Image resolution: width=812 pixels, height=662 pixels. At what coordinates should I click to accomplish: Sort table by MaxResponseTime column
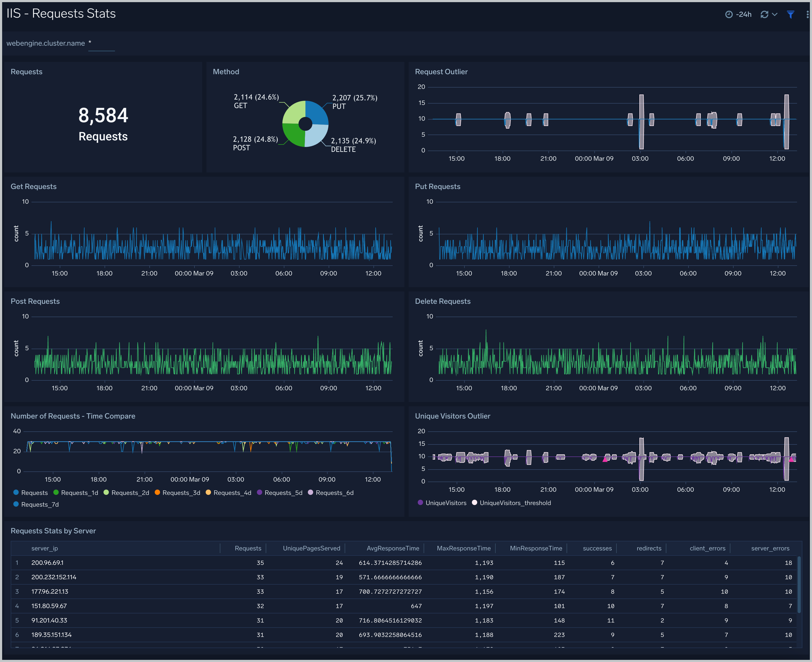tap(464, 548)
